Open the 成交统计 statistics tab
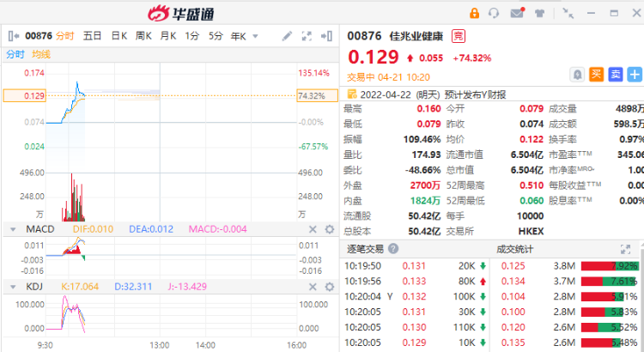 tap(514, 249)
